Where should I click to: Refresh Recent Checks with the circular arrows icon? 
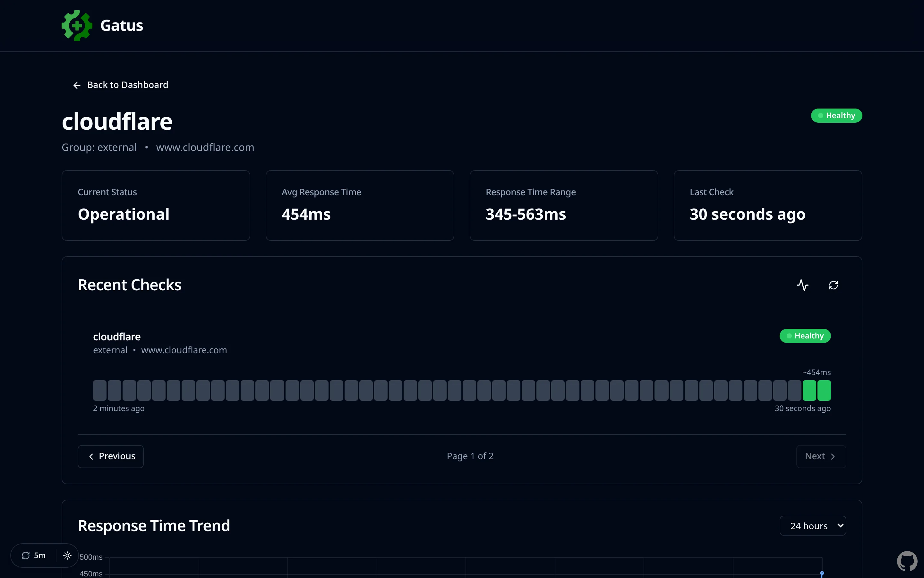point(834,285)
